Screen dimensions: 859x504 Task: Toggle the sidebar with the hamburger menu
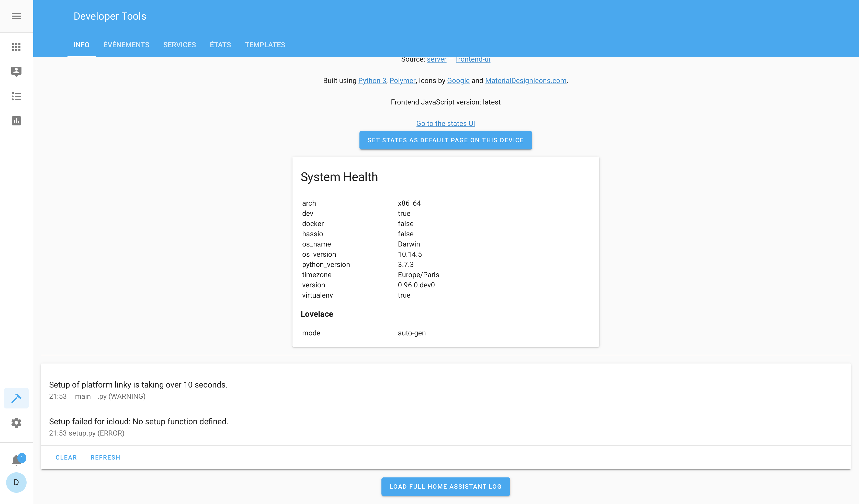click(16, 16)
